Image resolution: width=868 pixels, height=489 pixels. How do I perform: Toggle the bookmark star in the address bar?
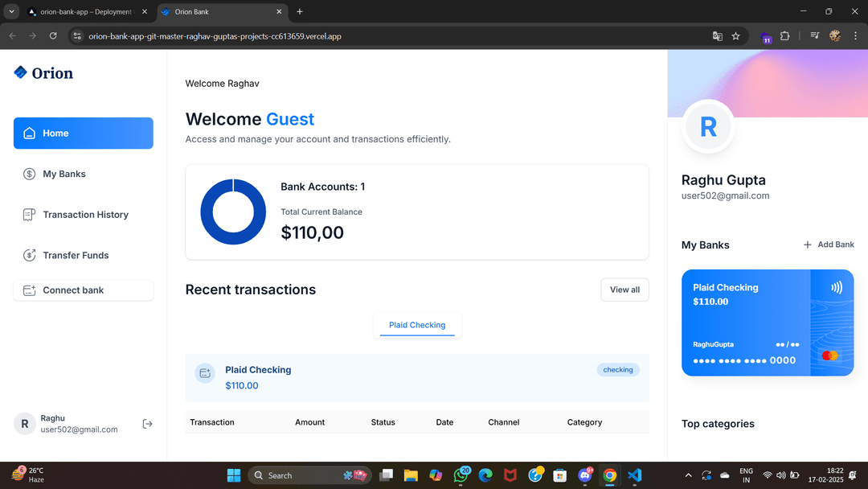(x=735, y=36)
